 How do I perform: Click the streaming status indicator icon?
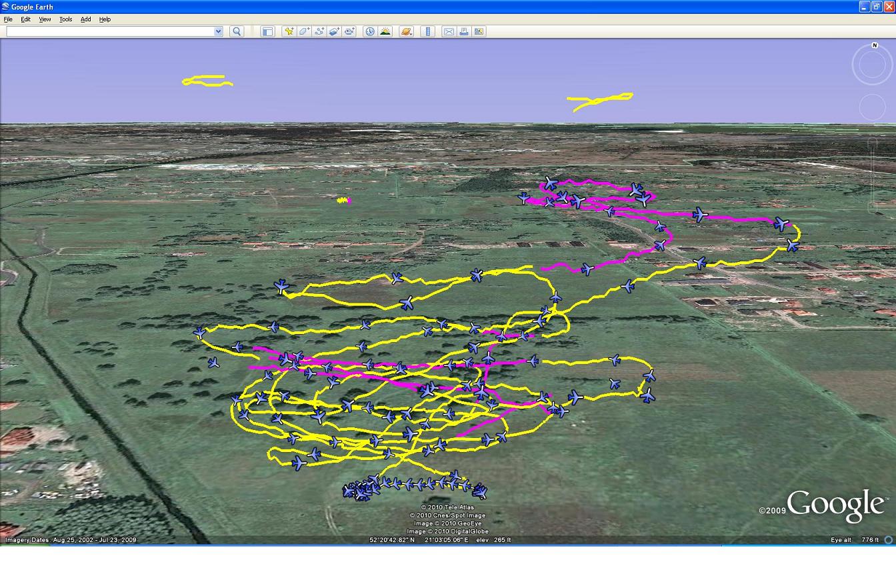click(888, 540)
